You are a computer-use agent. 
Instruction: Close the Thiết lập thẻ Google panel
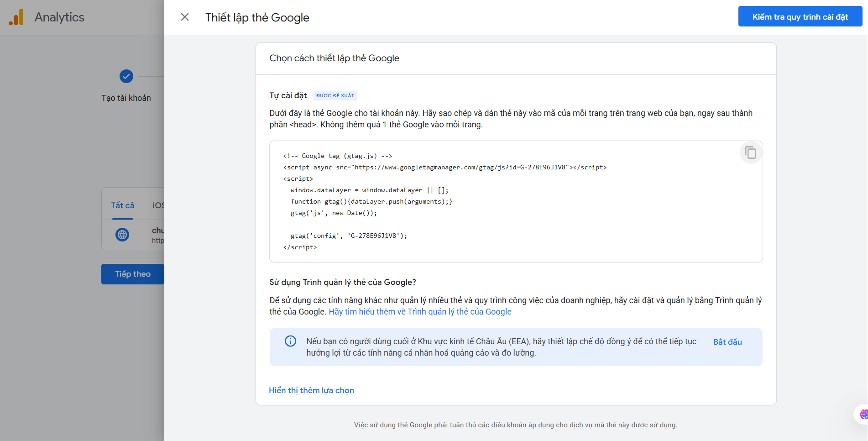tap(185, 17)
